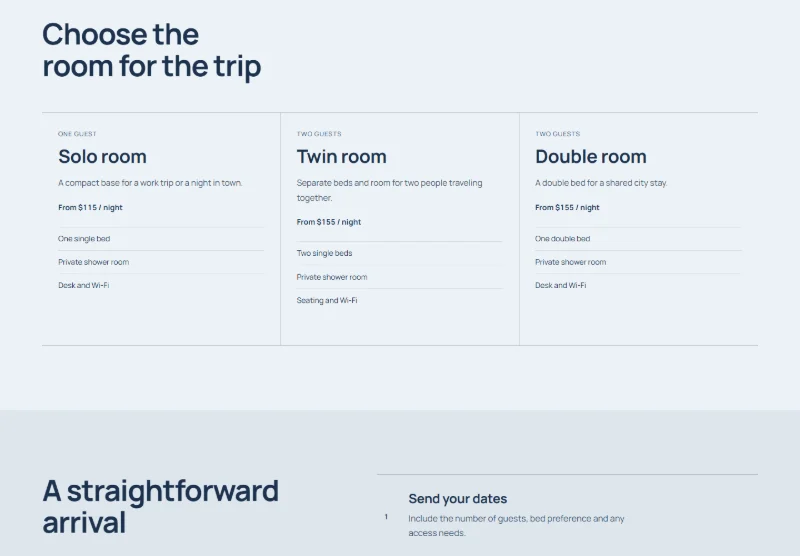The width and height of the screenshot is (800, 556).
Task: Click the Solo room description text
Action: [x=151, y=183]
